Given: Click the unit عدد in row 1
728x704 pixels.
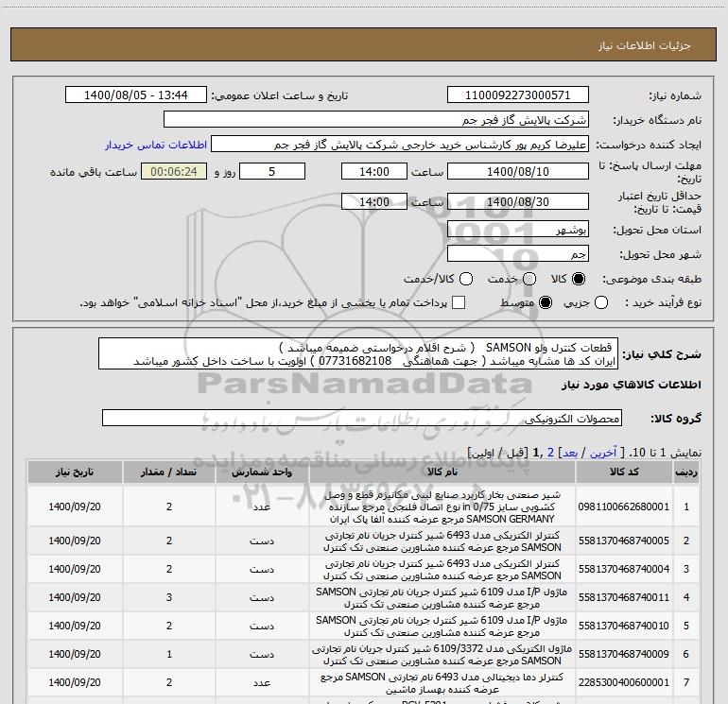Looking at the screenshot, I should pos(262,507).
